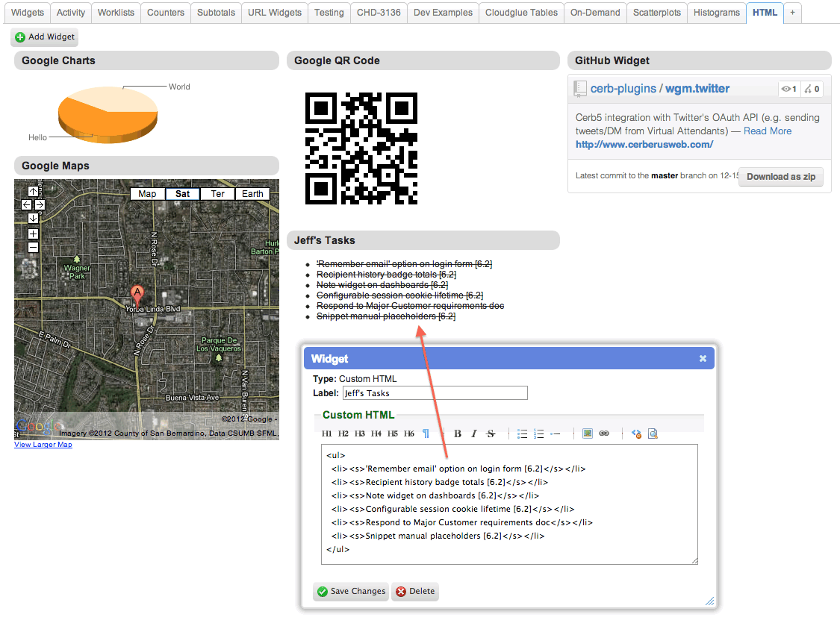Insert a paragraph with the pilcrow icon
Image resolution: width=840 pixels, height=623 pixels.
pyautogui.click(x=426, y=433)
